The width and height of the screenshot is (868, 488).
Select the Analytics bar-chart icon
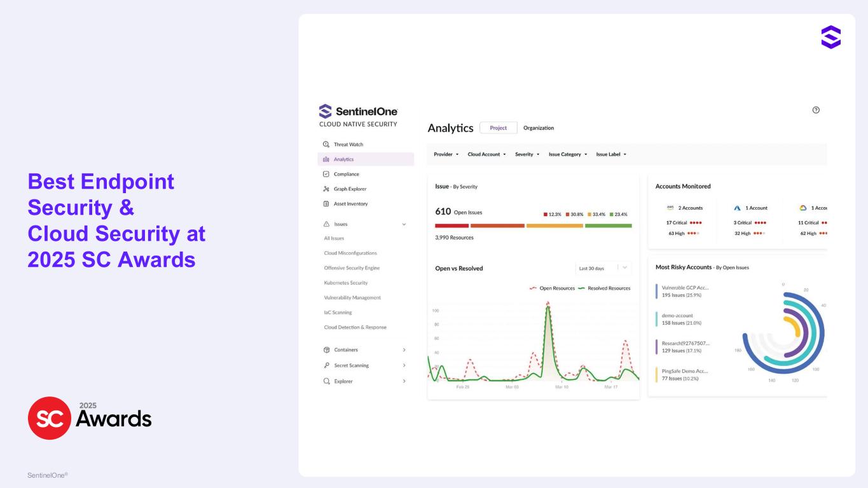click(x=326, y=159)
